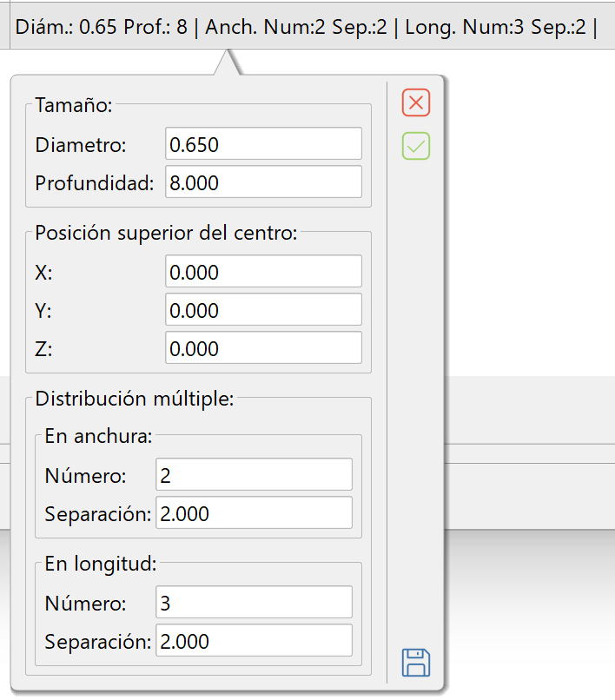Click the blue floppy disk save icon

416,663
